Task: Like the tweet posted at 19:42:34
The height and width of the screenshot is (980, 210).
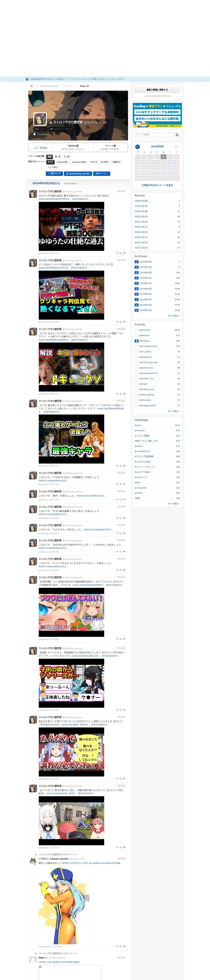Action: coord(124,253)
